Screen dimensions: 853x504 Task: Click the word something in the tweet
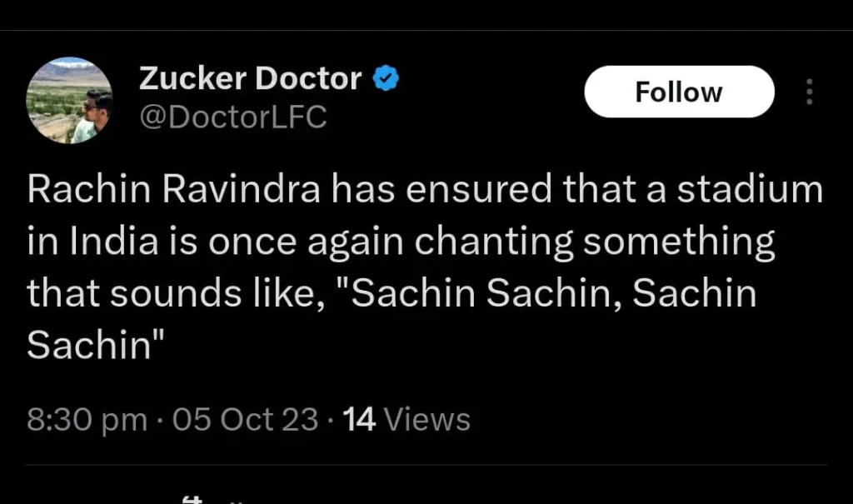(680, 242)
